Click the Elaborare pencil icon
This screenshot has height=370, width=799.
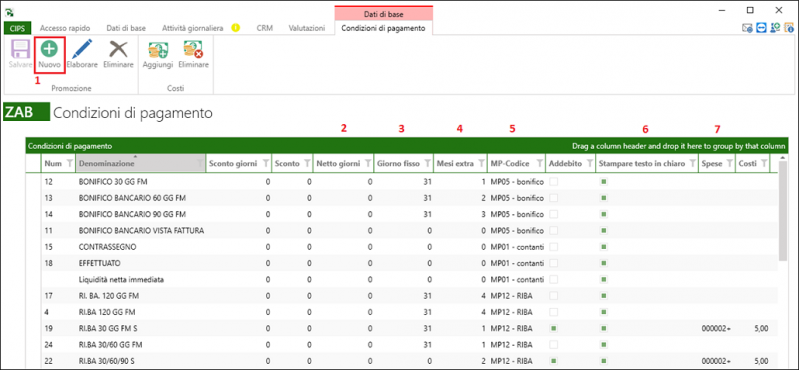tap(82, 49)
